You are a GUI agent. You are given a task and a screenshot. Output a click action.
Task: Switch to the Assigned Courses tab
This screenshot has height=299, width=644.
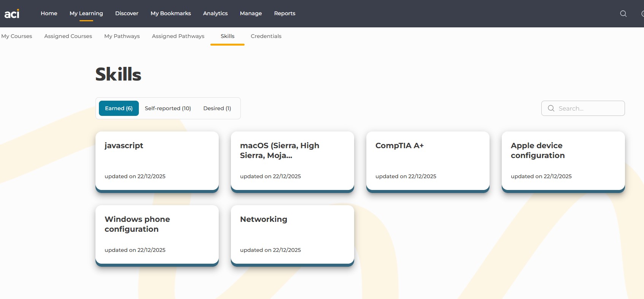pyautogui.click(x=68, y=36)
